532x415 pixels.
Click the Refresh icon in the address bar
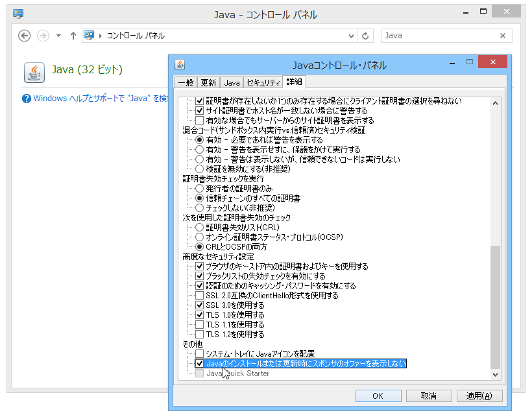tap(365, 36)
